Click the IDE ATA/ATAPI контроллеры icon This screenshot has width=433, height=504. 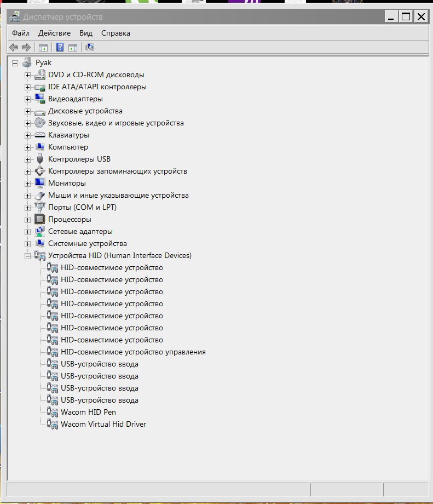click(40, 87)
